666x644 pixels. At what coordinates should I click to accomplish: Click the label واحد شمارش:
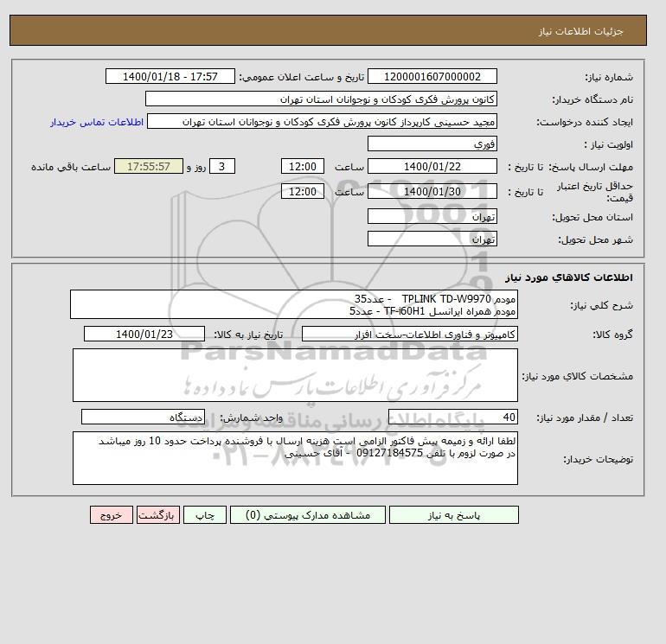coord(251,418)
